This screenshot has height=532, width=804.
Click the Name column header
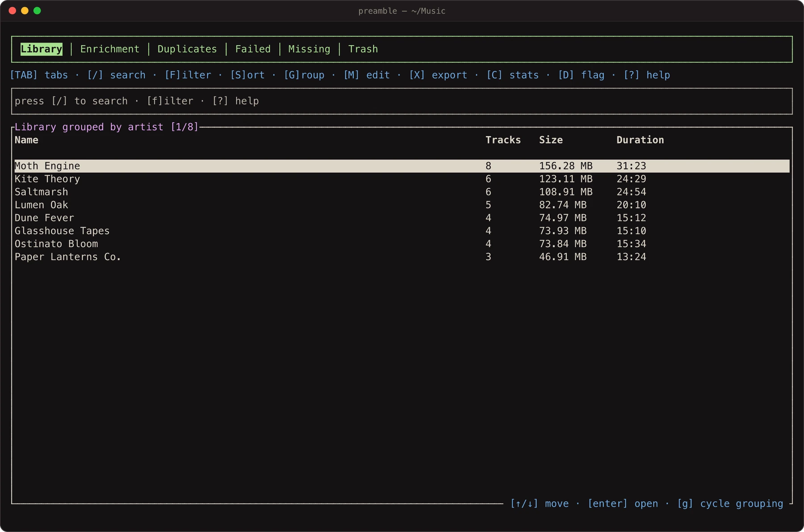26,140
